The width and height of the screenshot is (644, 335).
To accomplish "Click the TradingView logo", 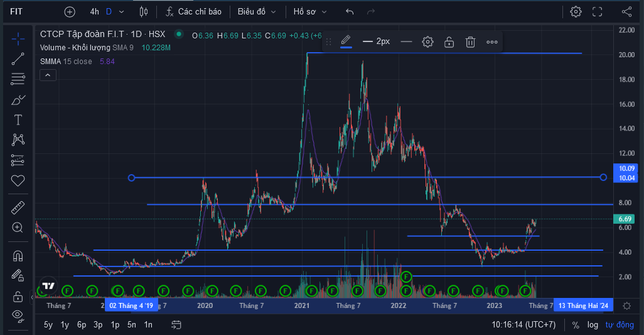I will pos(48,285).
